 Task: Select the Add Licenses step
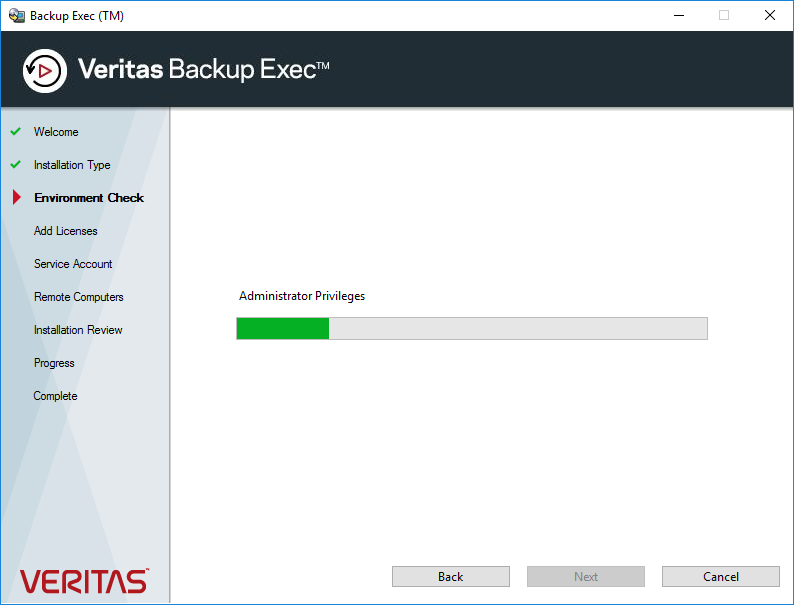(x=65, y=231)
